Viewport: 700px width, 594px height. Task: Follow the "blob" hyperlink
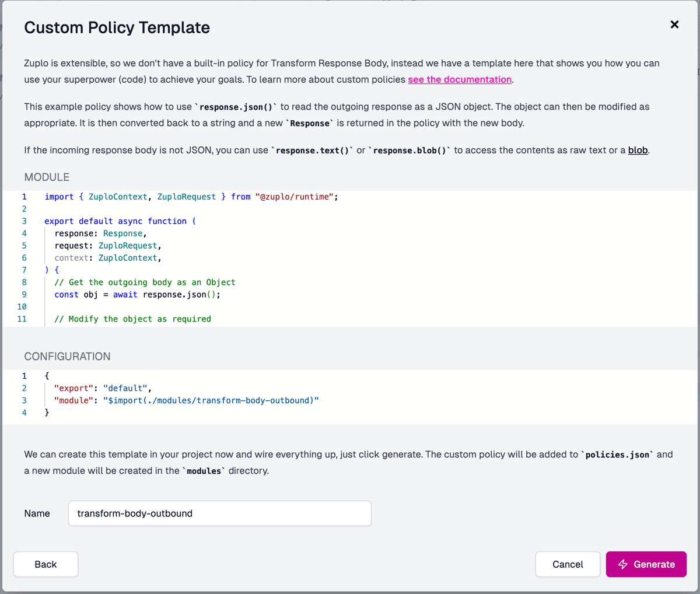click(x=638, y=150)
